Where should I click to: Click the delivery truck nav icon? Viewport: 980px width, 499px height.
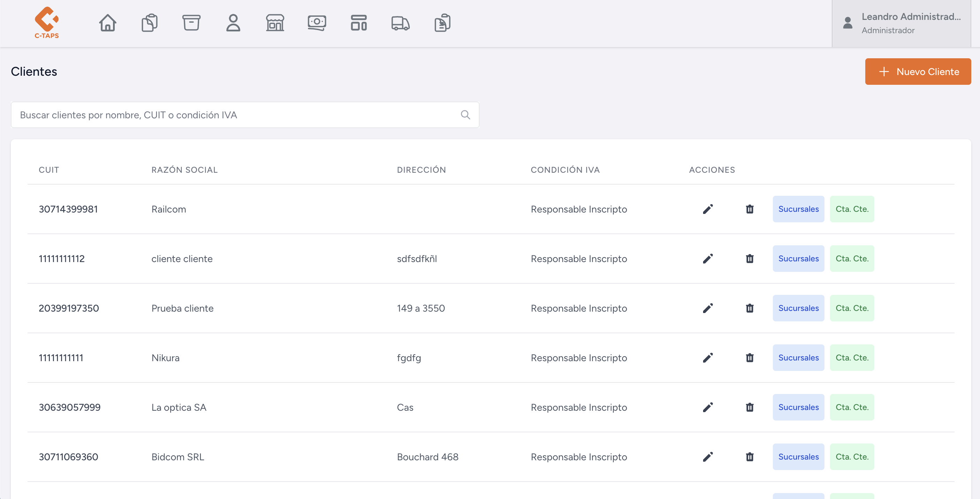(400, 23)
